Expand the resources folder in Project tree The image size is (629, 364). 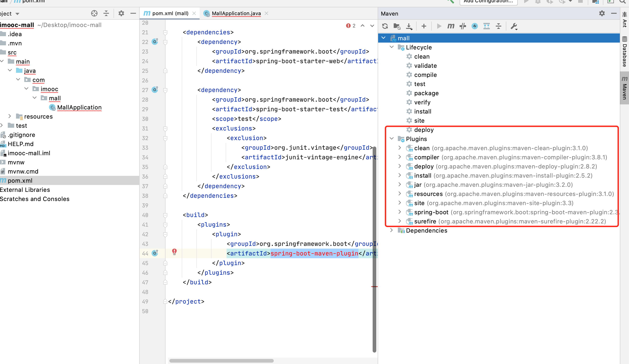pyautogui.click(x=10, y=116)
